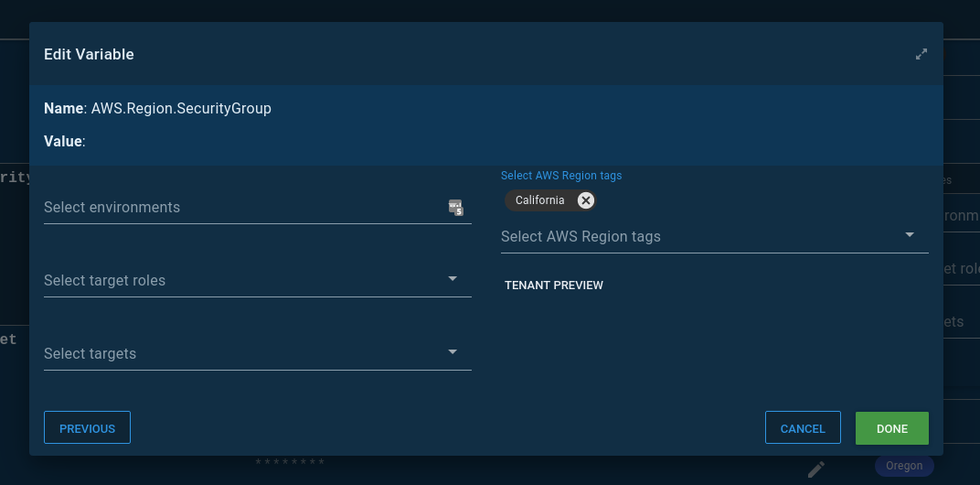Expand the AWS Region tags dropdown arrow
Viewport: 980px width, 485px height.
click(x=910, y=235)
